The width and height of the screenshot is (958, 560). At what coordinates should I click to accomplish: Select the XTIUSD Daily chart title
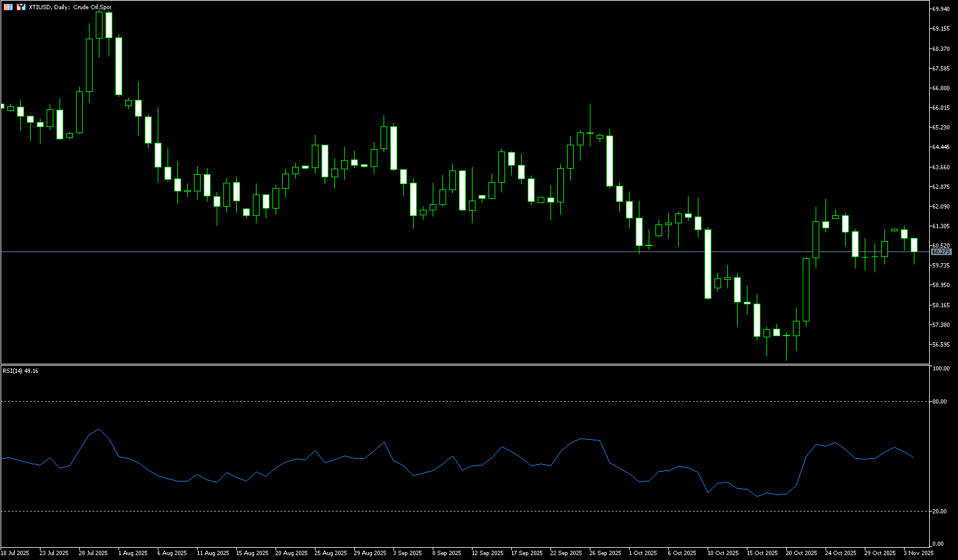pos(71,7)
